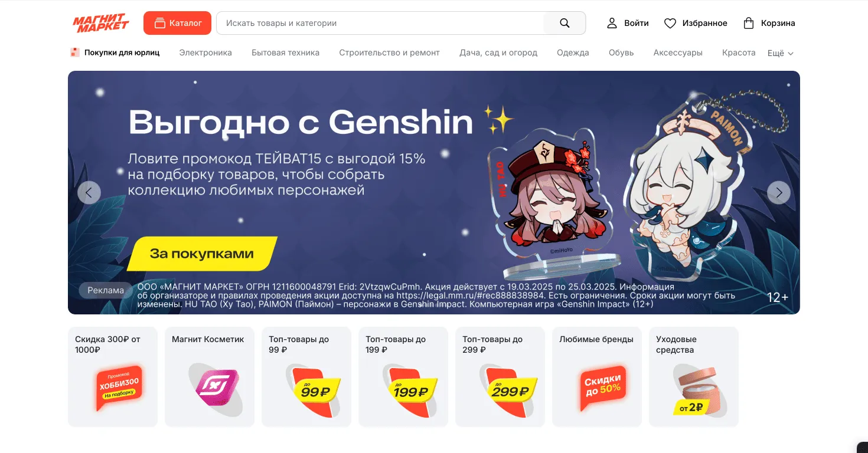Screen dimensions: 868x453
Task: Open the Каталог menu button
Action: [x=177, y=23]
